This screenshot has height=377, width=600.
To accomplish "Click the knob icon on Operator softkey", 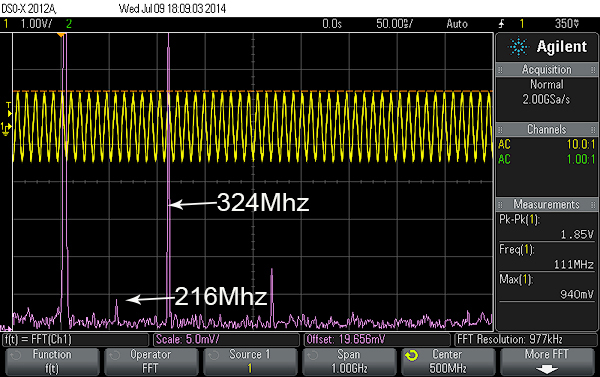I will point(114,356).
